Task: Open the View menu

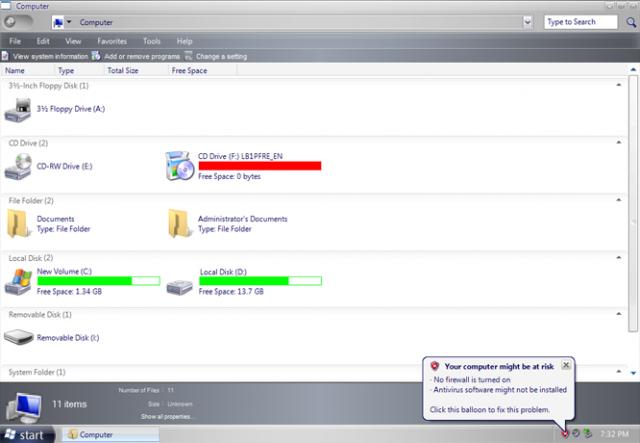Action: coord(73,41)
